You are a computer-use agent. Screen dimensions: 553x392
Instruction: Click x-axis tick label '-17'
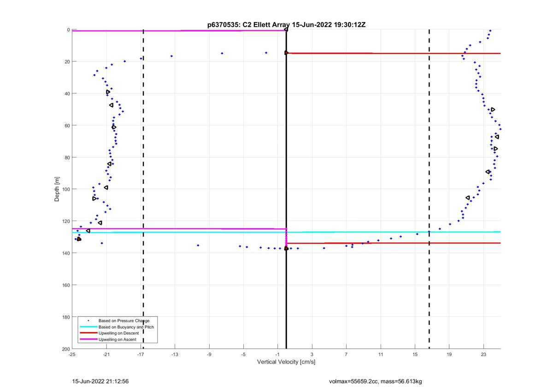point(141,354)
